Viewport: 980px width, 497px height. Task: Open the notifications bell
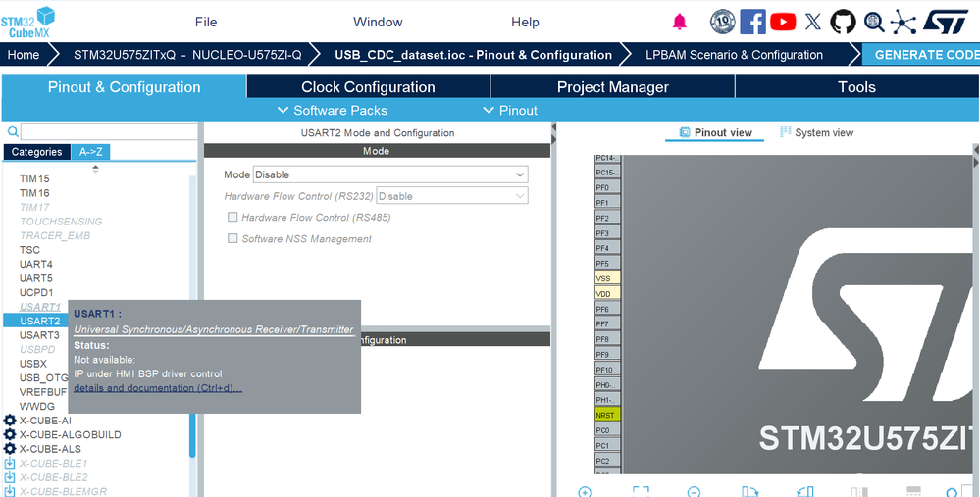(x=680, y=22)
